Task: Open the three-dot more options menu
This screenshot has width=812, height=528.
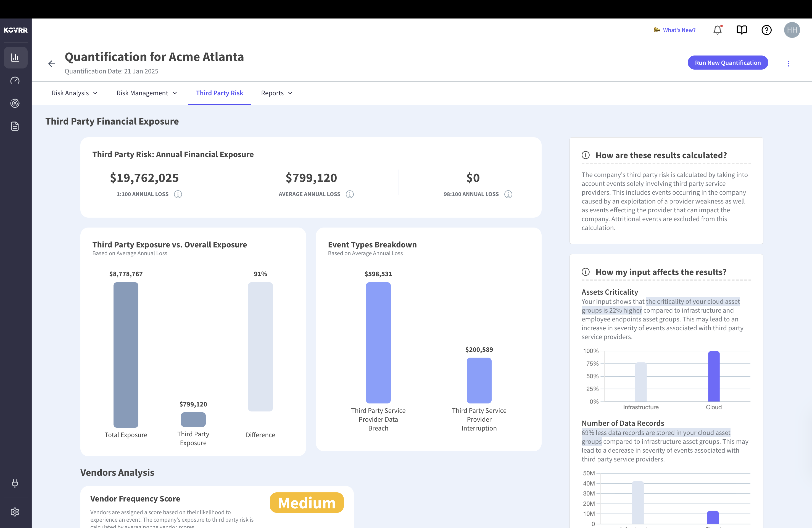Action: pyautogui.click(x=789, y=64)
